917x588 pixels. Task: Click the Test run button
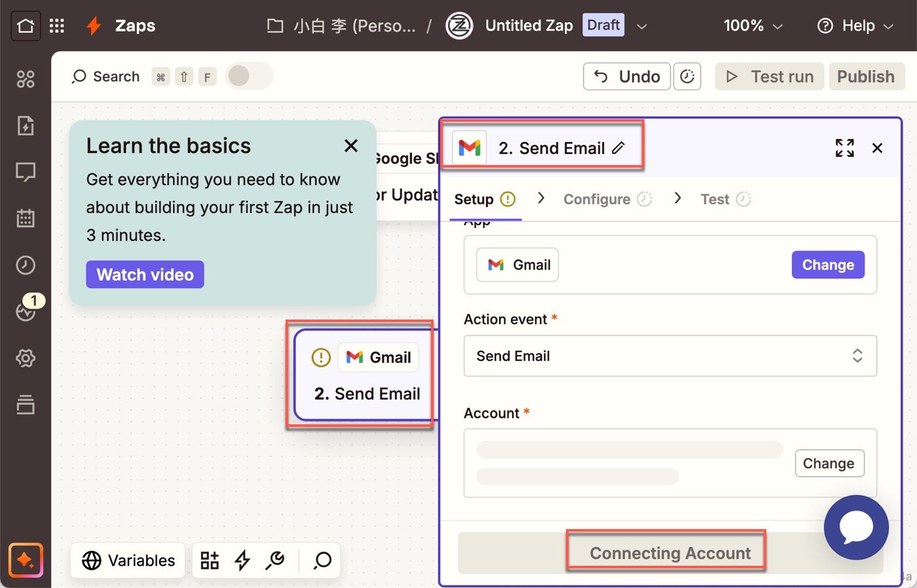[x=770, y=77]
